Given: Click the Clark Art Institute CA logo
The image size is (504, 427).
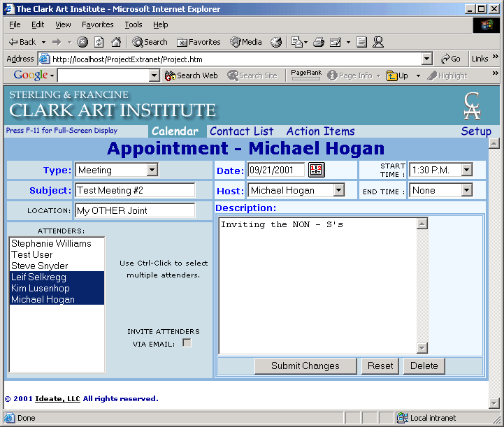Looking at the screenshot, I should click(472, 106).
